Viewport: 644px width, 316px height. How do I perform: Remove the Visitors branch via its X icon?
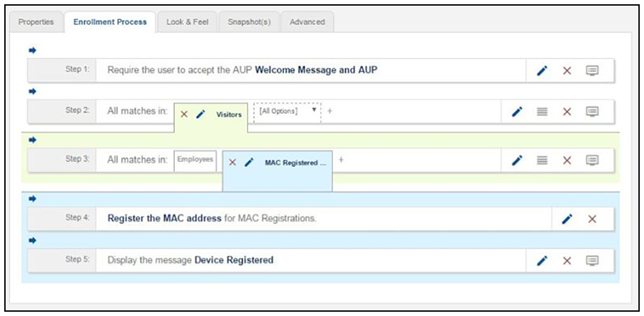(x=184, y=115)
